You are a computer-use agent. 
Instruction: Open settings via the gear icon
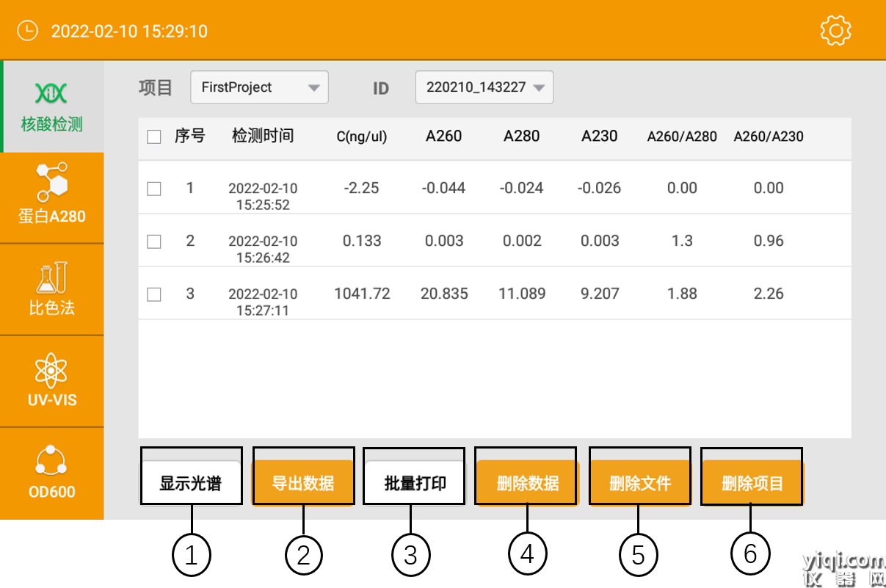tap(835, 30)
